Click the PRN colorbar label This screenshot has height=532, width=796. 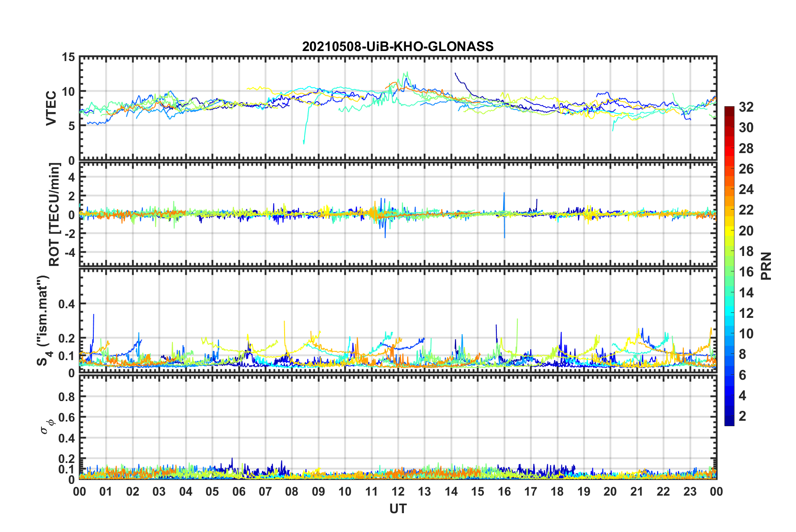(x=766, y=266)
